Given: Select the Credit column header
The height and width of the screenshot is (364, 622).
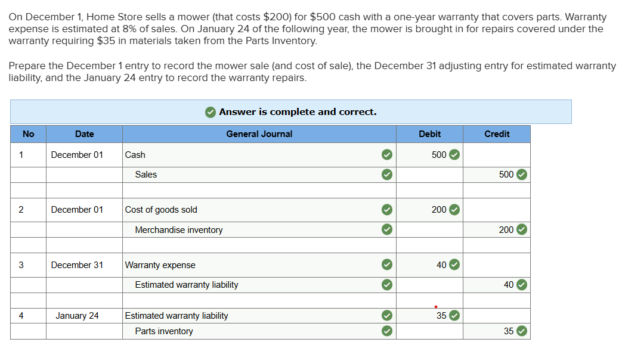Looking at the screenshot, I should [x=497, y=134].
